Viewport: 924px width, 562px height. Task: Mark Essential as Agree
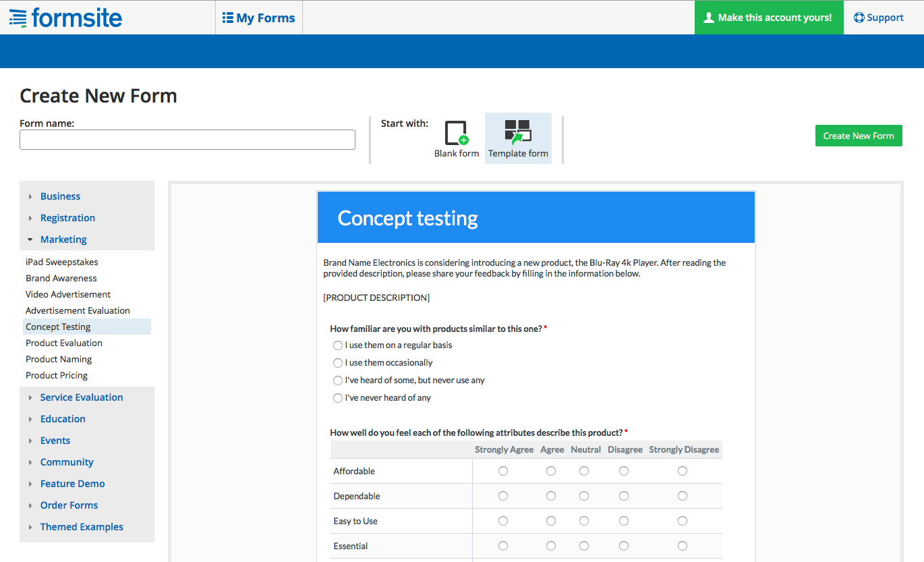click(551, 546)
